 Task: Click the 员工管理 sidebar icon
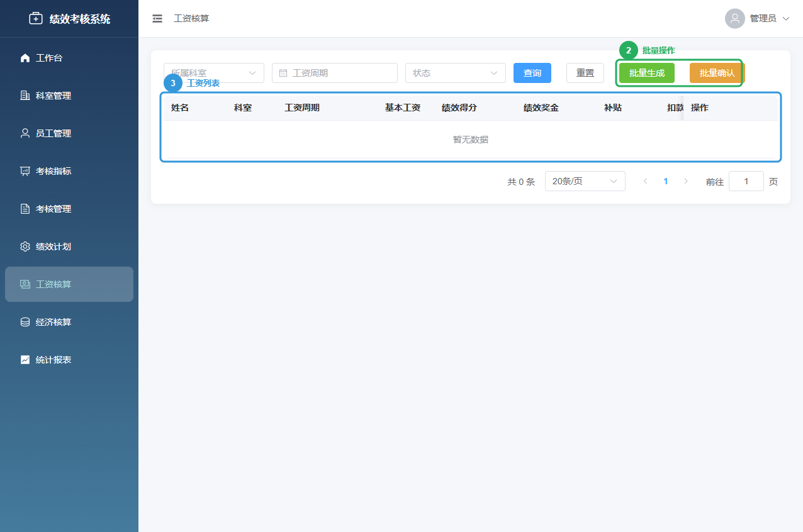(x=25, y=133)
